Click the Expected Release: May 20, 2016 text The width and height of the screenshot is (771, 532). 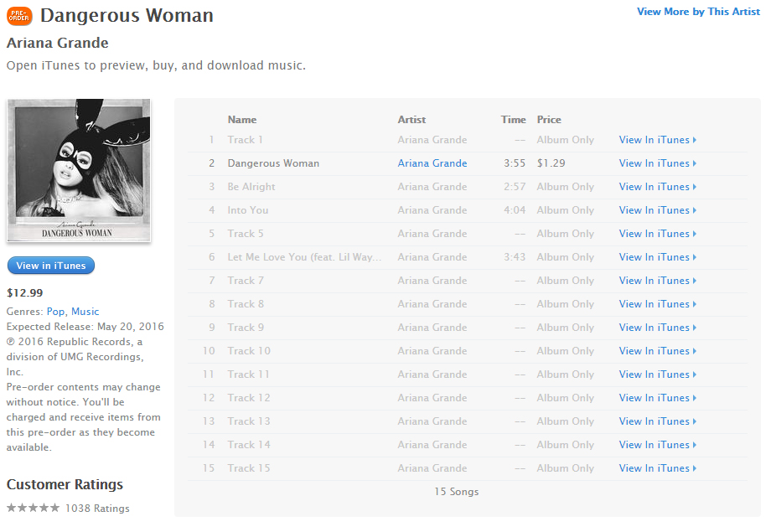[x=85, y=327]
